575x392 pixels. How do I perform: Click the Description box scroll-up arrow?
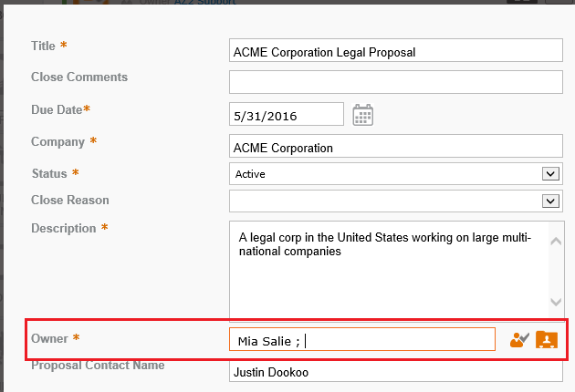[556, 241]
